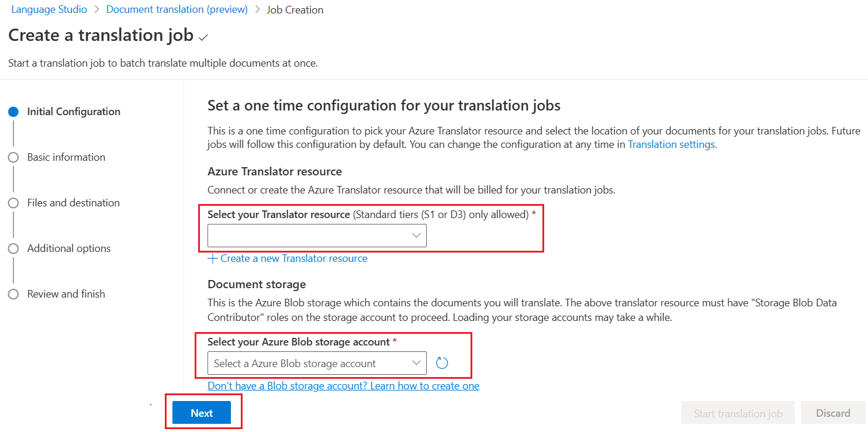Open the Translator resource dropdown
Image resolution: width=868 pixels, height=432 pixels.
coord(316,235)
